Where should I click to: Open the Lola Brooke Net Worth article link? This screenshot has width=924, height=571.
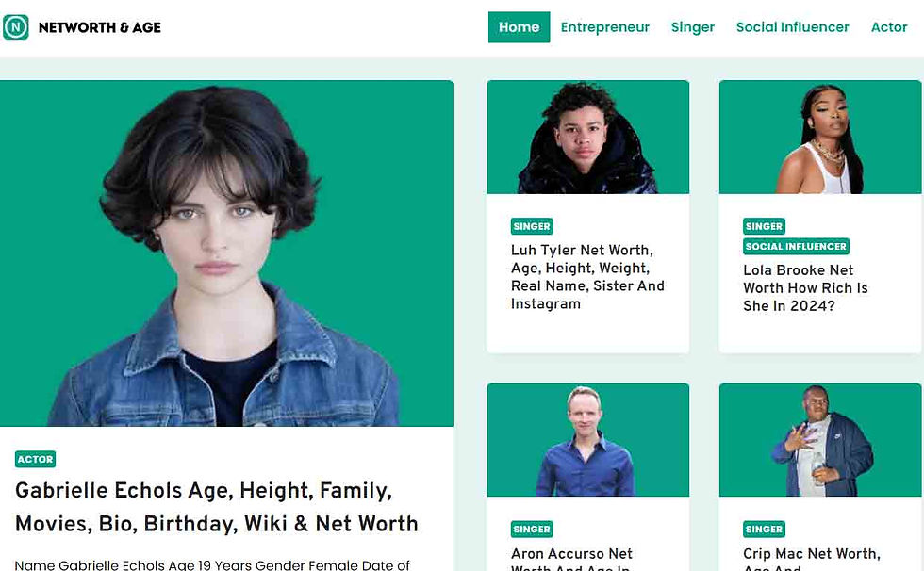click(805, 287)
